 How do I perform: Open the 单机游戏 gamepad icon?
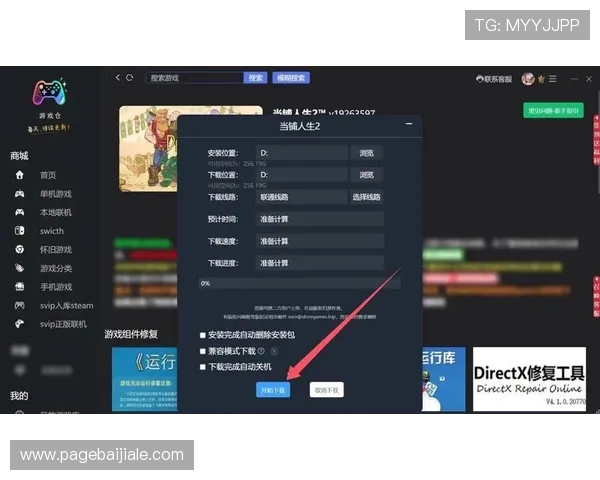pos(20,194)
